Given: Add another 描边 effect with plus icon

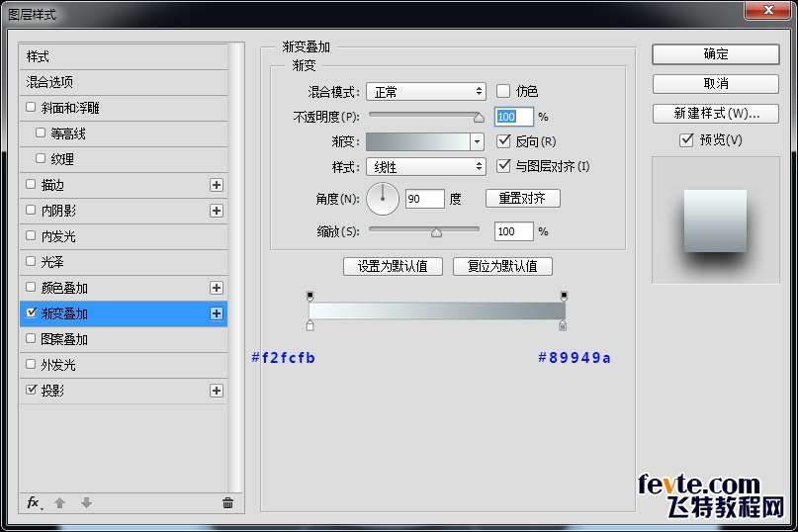Looking at the screenshot, I should (x=217, y=185).
